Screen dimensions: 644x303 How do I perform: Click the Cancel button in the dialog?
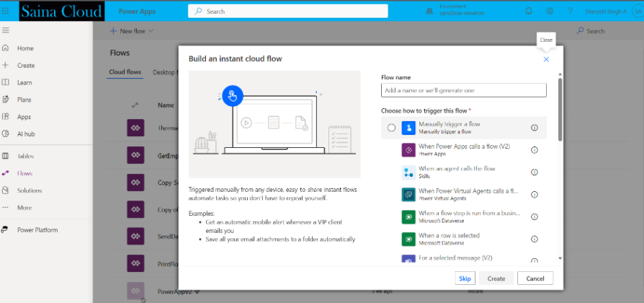click(x=535, y=278)
